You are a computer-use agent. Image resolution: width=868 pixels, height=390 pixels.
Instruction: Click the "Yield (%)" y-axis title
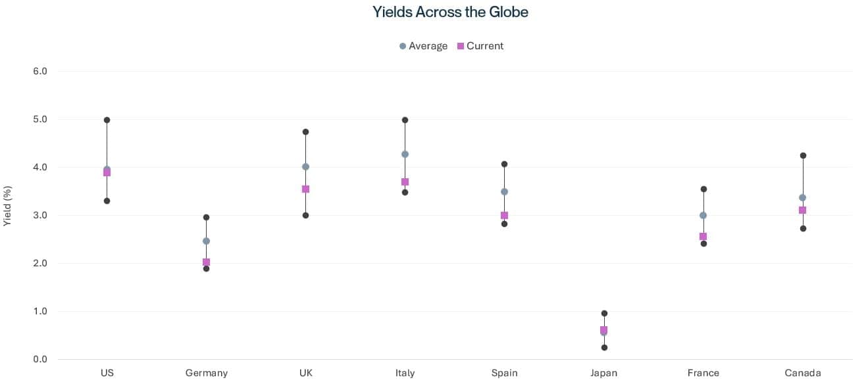[x=8, y=206]
